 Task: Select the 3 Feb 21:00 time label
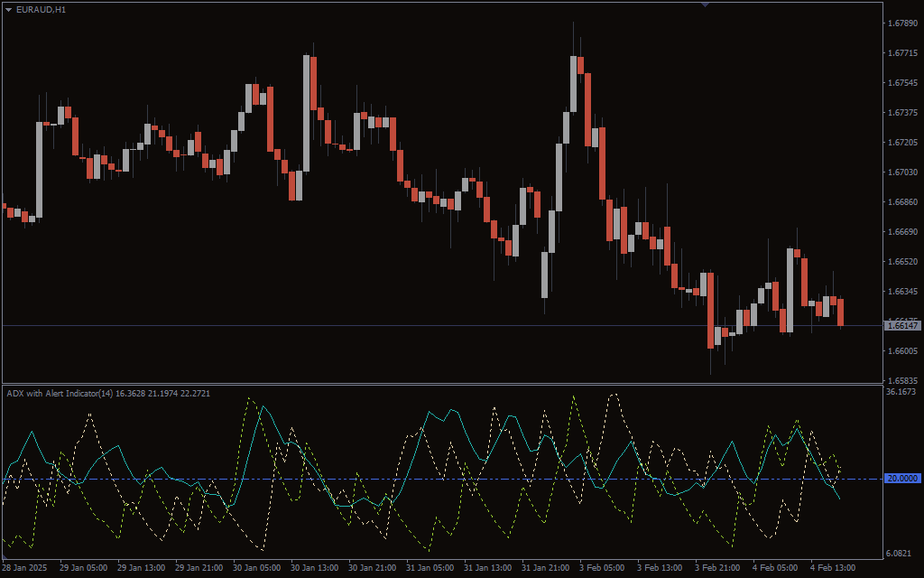717,568
